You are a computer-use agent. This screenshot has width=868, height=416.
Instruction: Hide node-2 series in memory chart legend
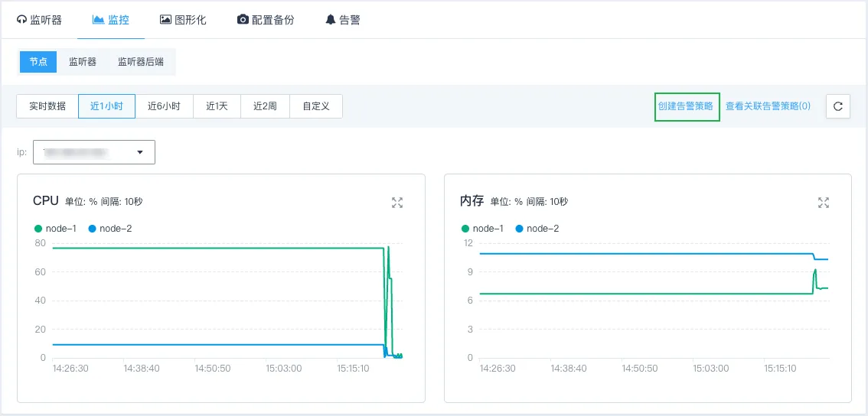(537, 229)
